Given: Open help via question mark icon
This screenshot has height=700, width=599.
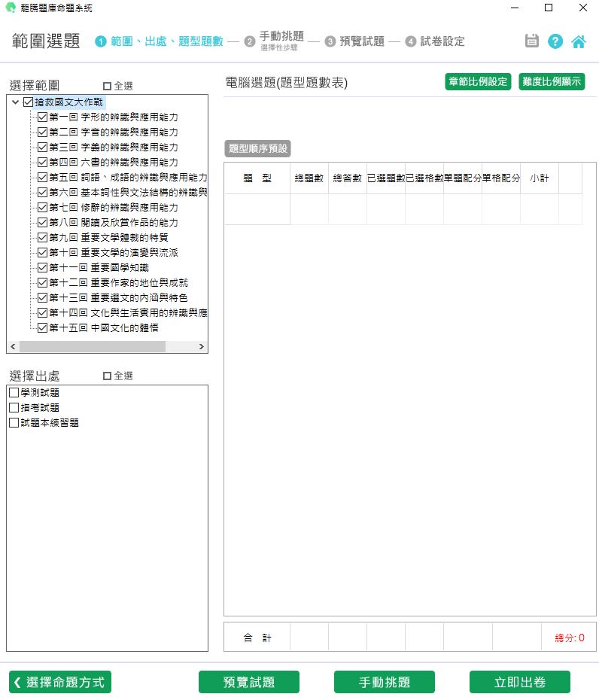Looking at the screenshot, I should (555, 41).
